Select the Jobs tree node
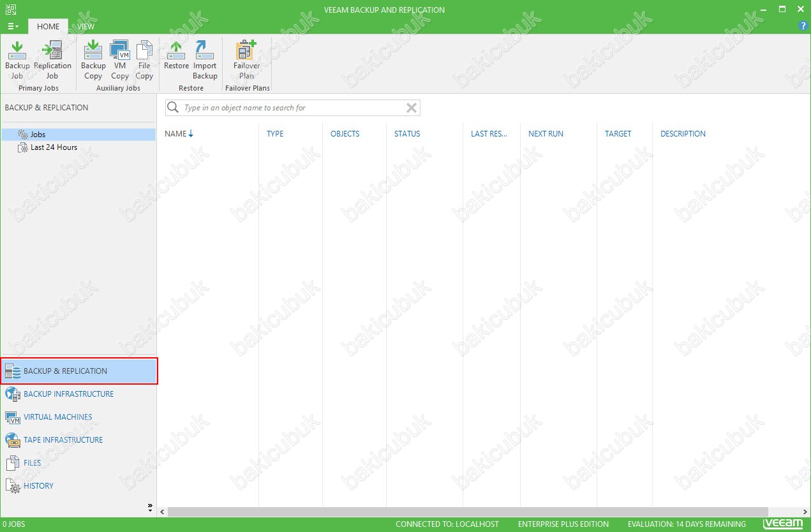The image size is (811, 532). click(x=78, y=135)
